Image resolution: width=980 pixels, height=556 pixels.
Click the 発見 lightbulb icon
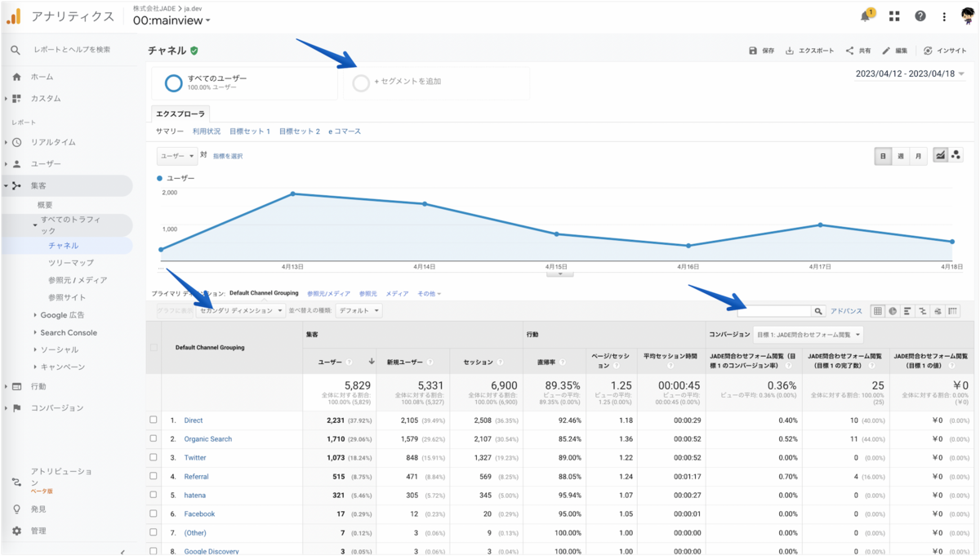click(x=16, y=509)
